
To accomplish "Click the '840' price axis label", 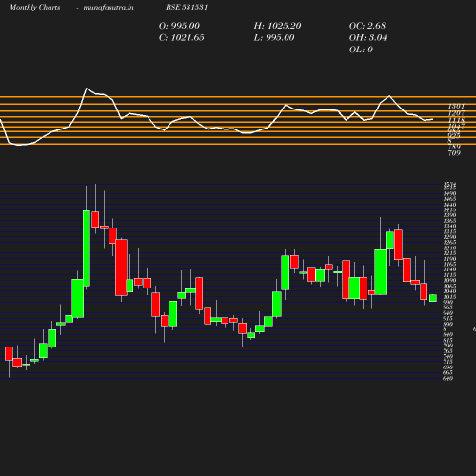I will pos(448,334).
